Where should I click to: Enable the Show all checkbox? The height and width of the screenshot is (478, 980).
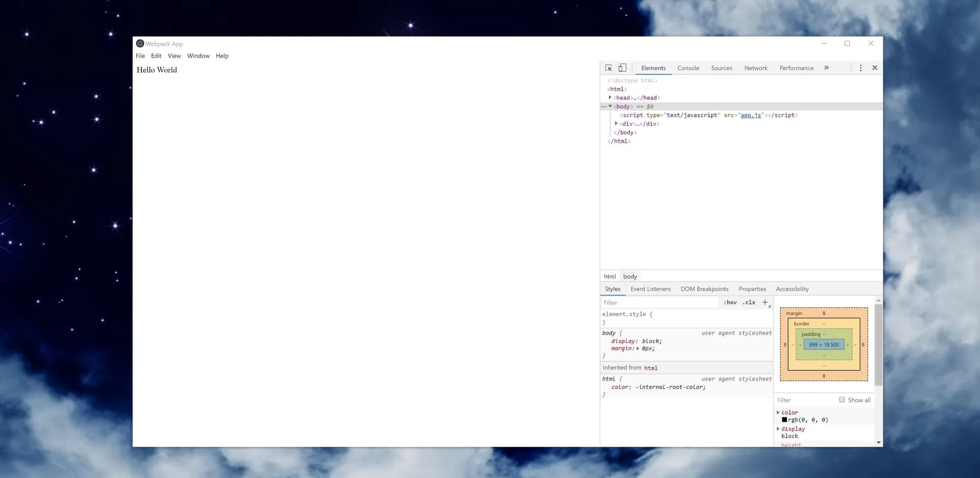pyautogui.click(x=842, y=400)
